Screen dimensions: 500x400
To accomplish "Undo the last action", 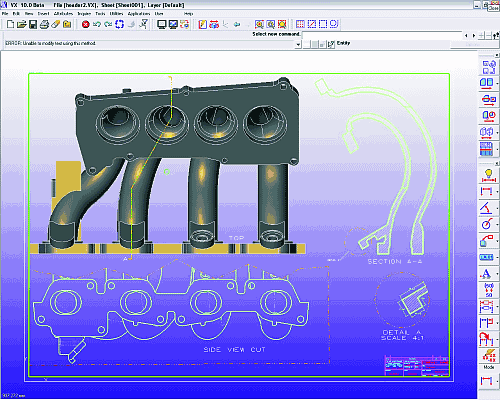I will 97,24.
